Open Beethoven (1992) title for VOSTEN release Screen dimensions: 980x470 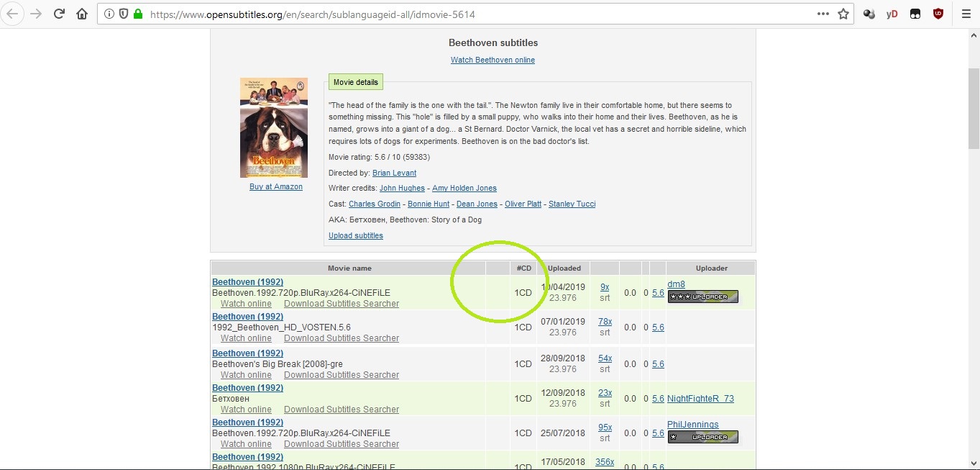coord(248,316)
